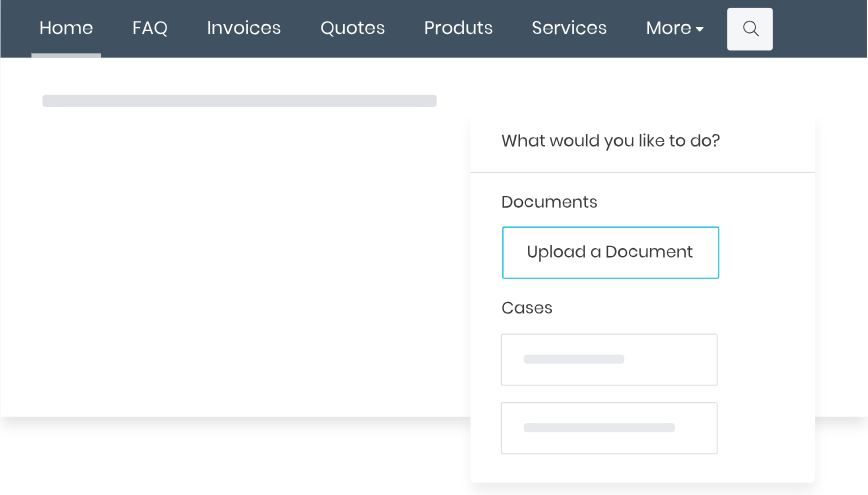Expand the More dropdown menu
This screenshot has width=868, height=495.
(x=674, y=28)
